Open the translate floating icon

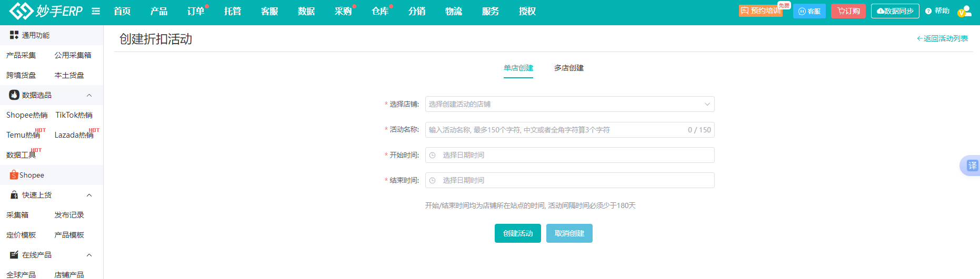coord(972,166)
